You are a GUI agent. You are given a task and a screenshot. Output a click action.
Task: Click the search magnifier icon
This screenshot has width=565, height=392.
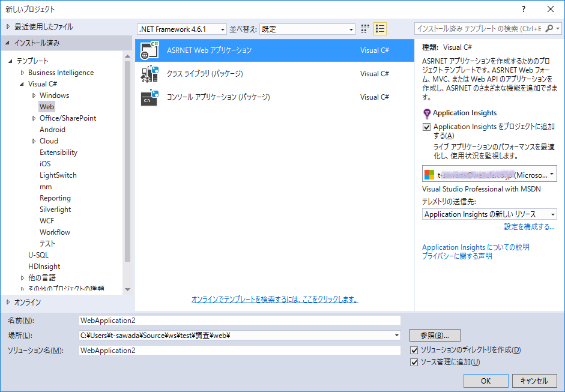549,28
